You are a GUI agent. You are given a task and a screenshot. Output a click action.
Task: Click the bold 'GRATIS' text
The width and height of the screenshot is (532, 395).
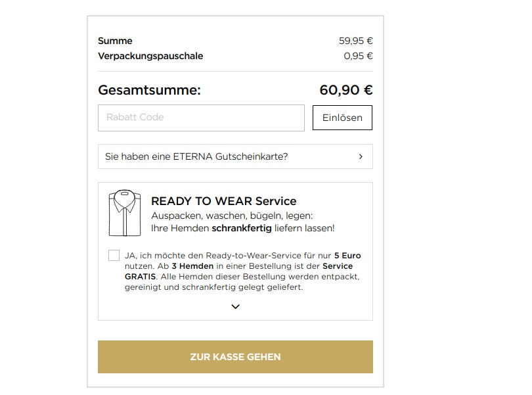coord(140,277)
